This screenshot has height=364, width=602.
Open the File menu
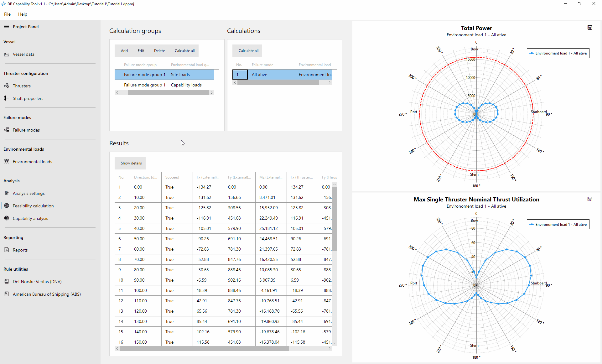point(7,14)
